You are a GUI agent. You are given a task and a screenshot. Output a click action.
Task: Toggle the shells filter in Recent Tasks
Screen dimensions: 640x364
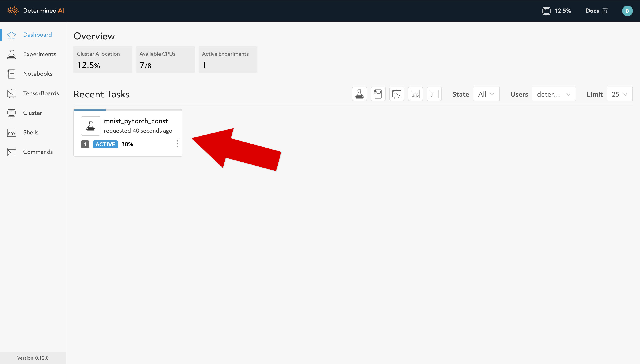(x=415, y=94)
